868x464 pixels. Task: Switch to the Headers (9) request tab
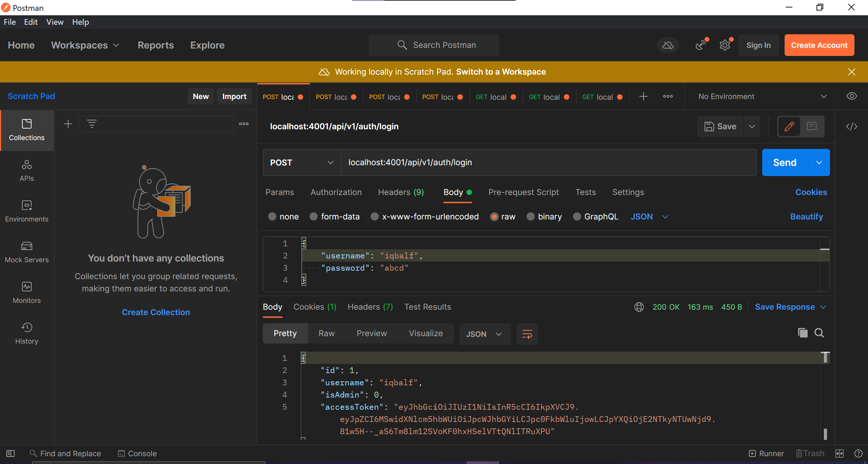pos(401,192)
